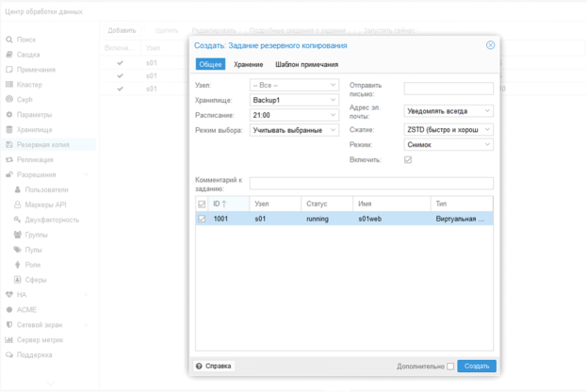Click the Поиск search icon in sidebar
587x392 pixels.
[x=8, y=41]
